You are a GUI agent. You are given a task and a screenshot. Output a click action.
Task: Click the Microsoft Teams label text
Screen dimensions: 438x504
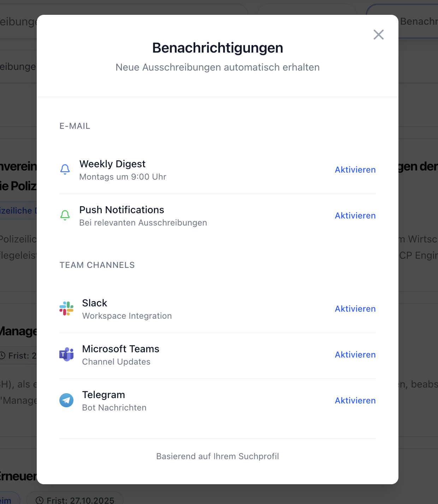tap(120, 349)
